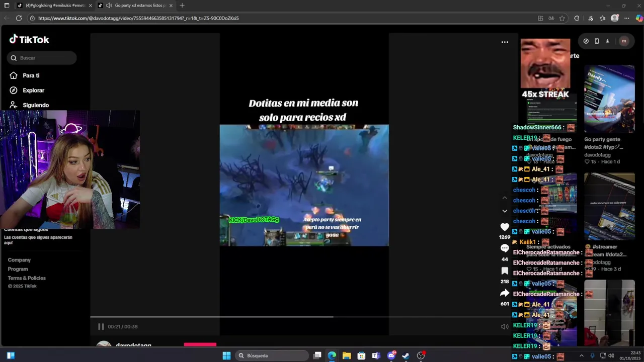
Task: Click the Windows Start button in taskbar
Action: [x=226, y=355]
